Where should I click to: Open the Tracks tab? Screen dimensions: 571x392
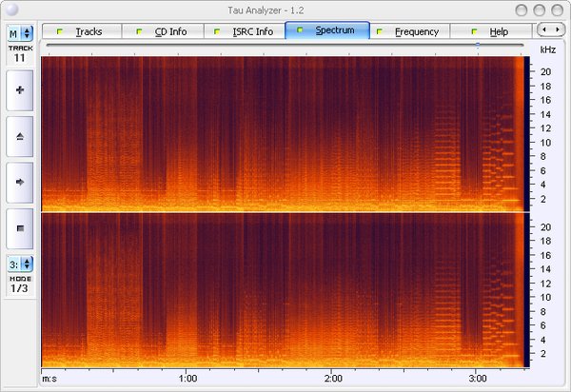[x=82, y=31]
